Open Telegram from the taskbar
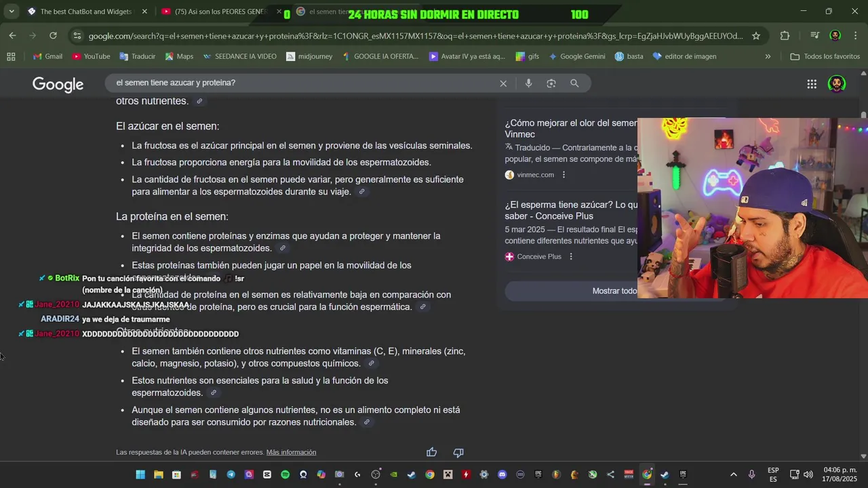This screenshot has width=868, height=488. pos(231,474)
